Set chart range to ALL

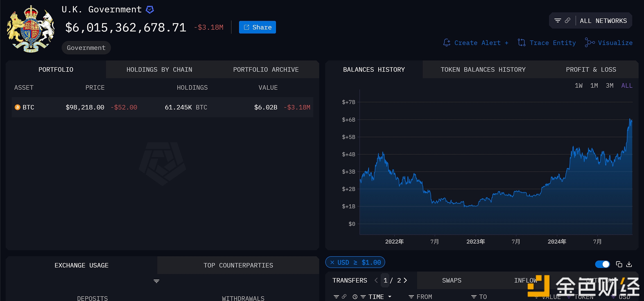coord(627,86)
